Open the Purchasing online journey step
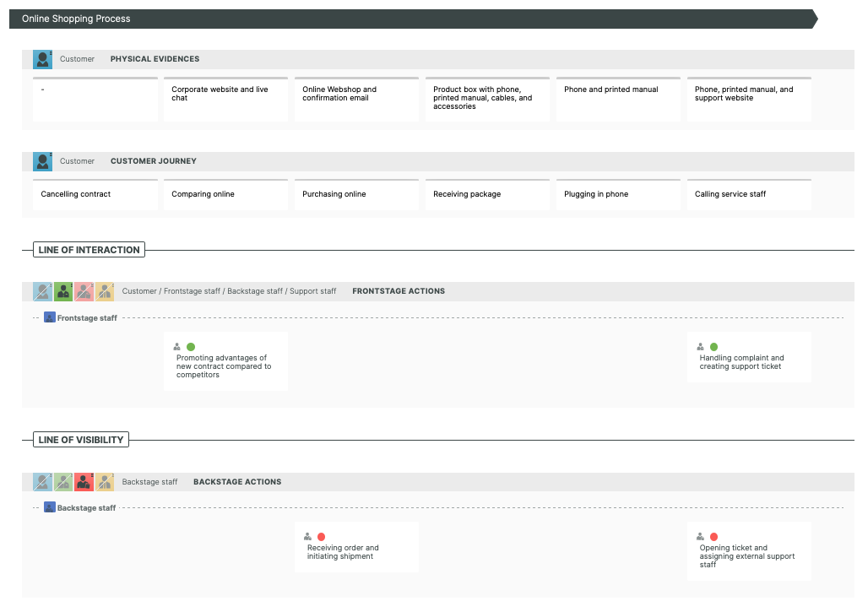Image resolution: width=868 pixels, height=612 pixels. pos(356,195)
